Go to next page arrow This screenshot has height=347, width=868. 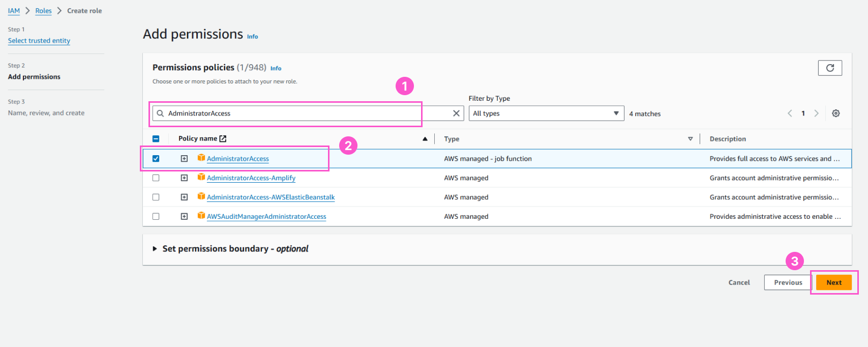point(816,113)
